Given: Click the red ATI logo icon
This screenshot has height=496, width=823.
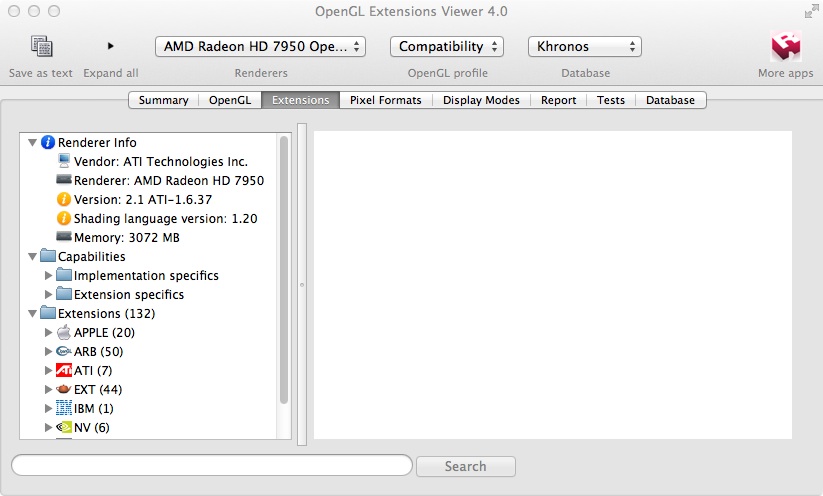Looking at the screenshot, I should 64,370.
